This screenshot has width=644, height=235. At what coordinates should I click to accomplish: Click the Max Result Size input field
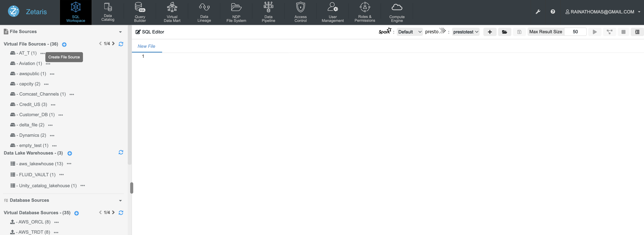pos(575,32)
